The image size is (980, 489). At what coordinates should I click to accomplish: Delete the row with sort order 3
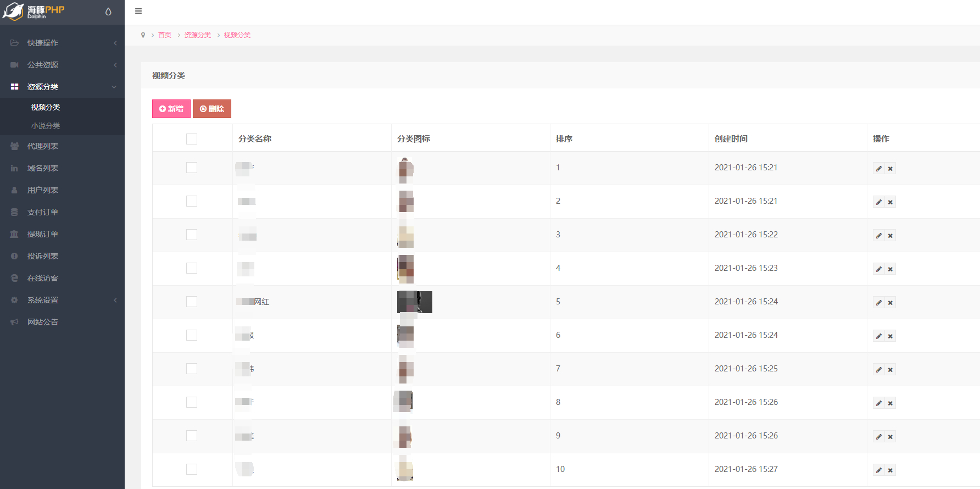click(x=890, y=236)
